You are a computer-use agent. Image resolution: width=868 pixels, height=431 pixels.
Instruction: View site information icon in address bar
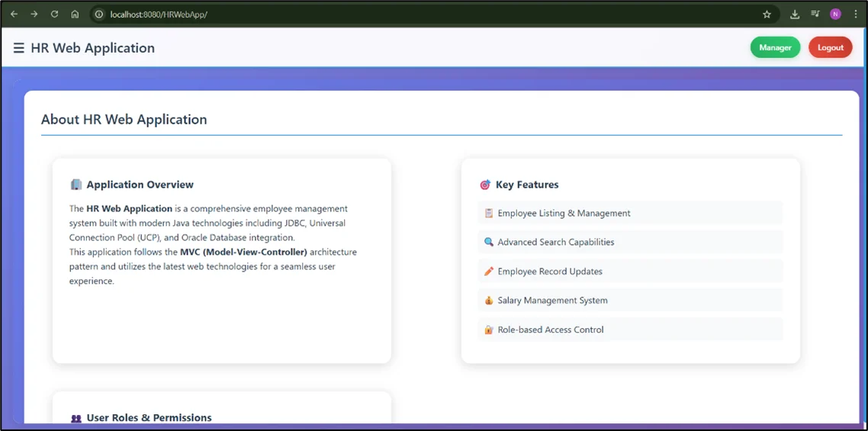coord(99,14)
